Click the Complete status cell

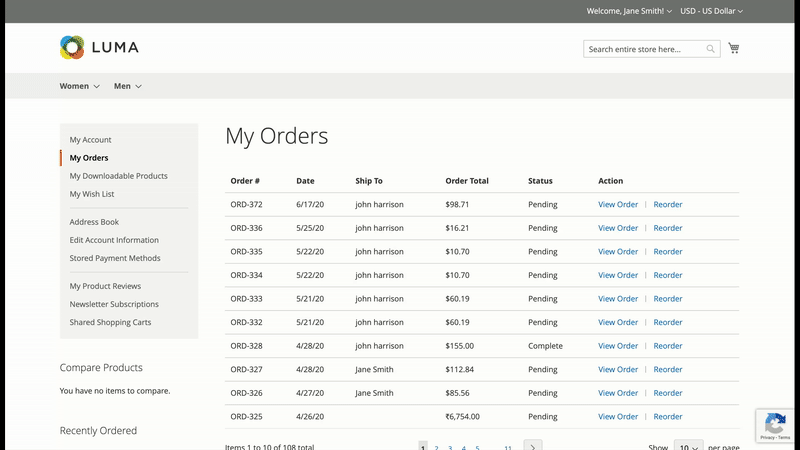(x=545, y=345)
